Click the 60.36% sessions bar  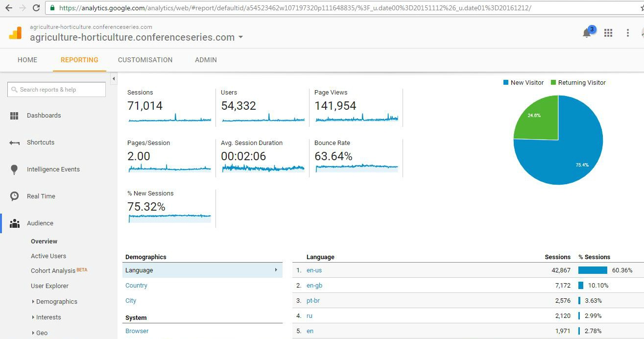593,270
